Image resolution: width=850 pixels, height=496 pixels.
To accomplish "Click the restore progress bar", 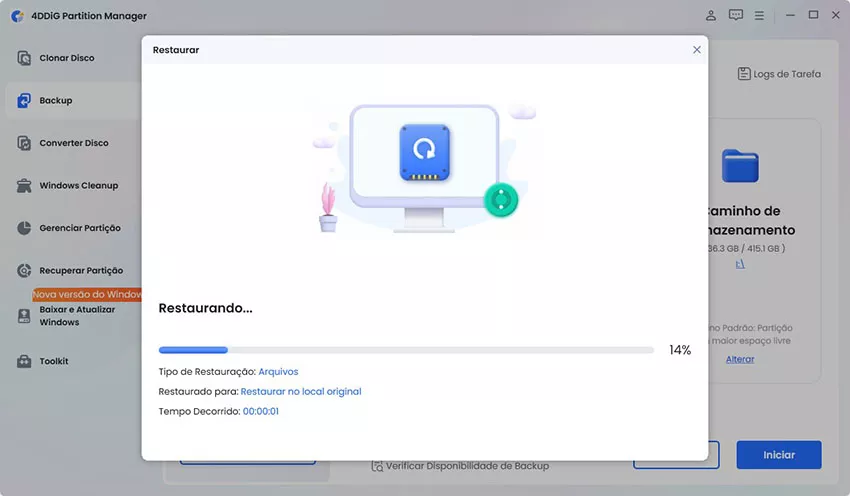I will tap(406, 350).
